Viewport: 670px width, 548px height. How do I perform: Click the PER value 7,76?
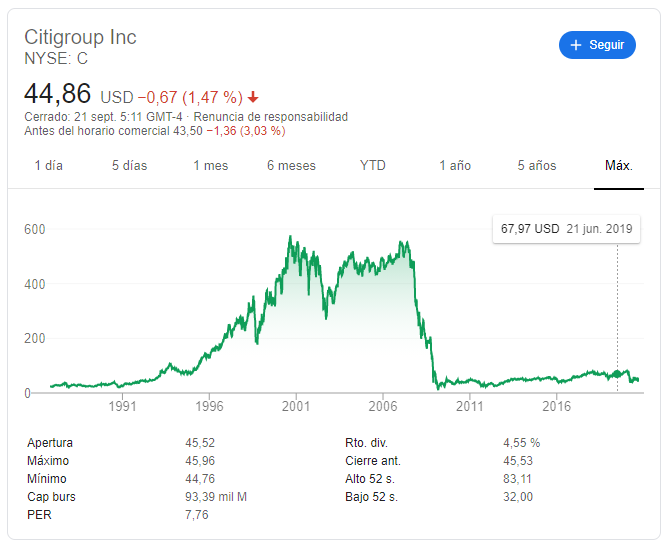(197, 515)
